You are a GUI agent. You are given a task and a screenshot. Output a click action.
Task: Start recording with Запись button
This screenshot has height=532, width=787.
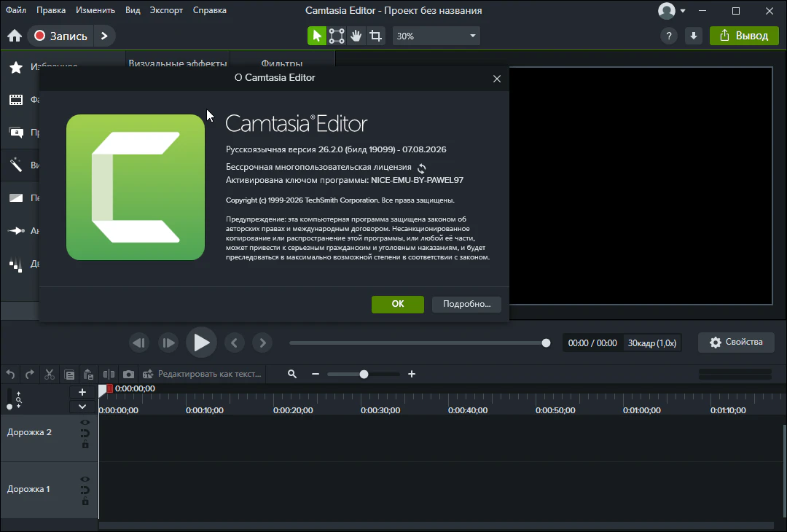click(60, 36)
